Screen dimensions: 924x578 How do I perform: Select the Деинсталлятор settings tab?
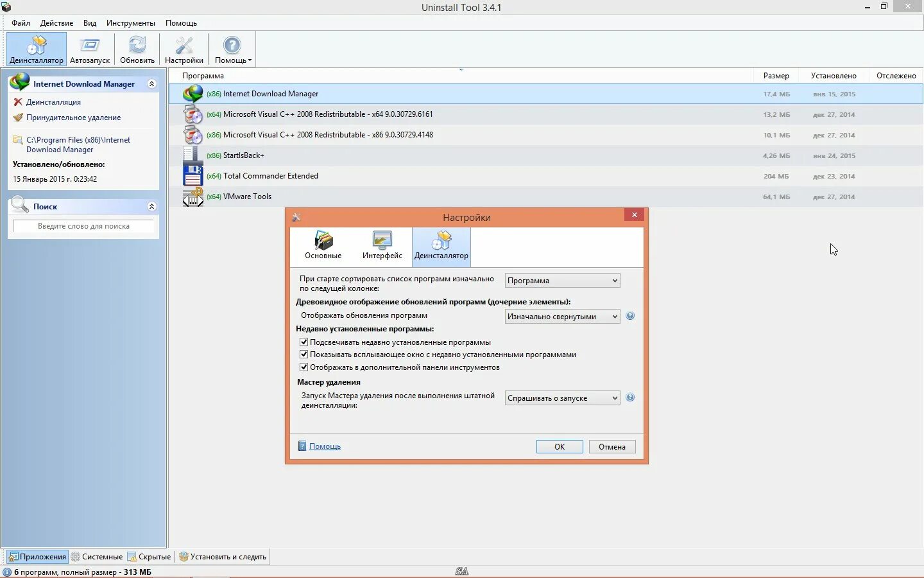tap(441, 247)
